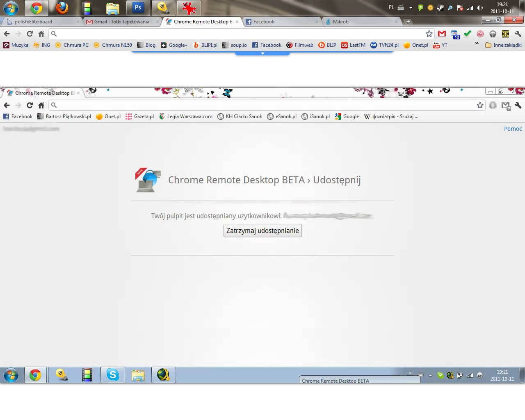Click the Chrome icon in the top taskbar
Image resolution: width=525 pixels, height=420 pixels.
(x=37, y=8)
